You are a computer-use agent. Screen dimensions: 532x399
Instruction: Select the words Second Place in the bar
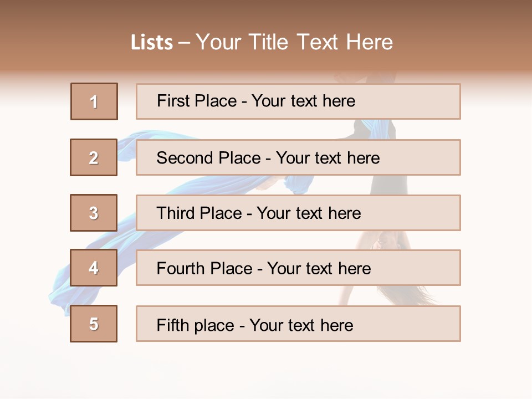click(x=209, y=158)
